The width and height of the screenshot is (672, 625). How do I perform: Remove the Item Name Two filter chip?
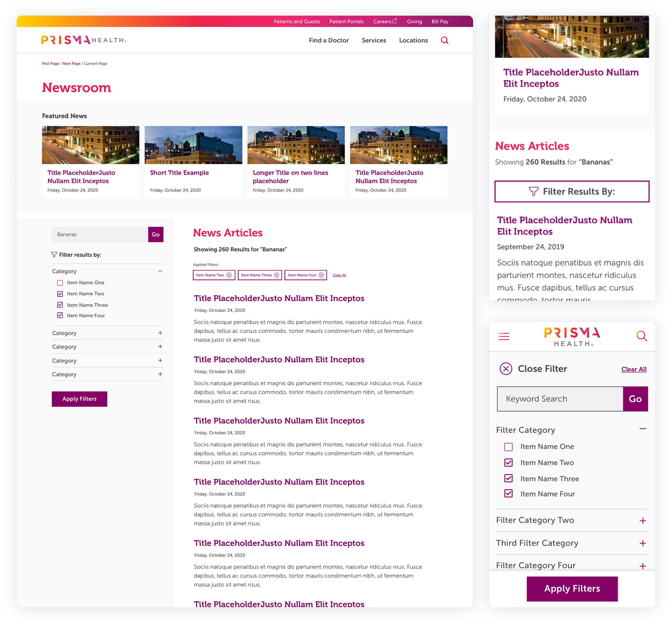(x=229, y=275)
